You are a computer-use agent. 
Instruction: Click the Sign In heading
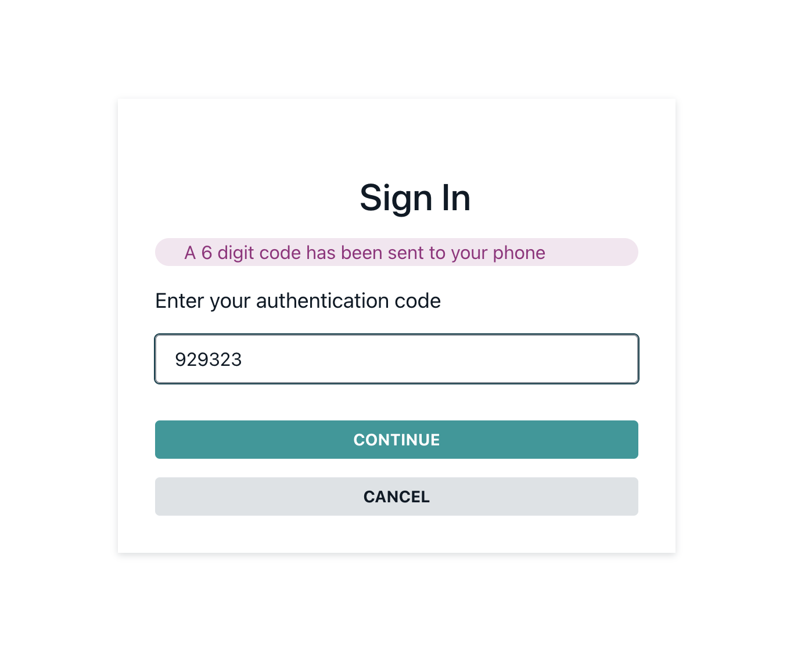(415, 197)
